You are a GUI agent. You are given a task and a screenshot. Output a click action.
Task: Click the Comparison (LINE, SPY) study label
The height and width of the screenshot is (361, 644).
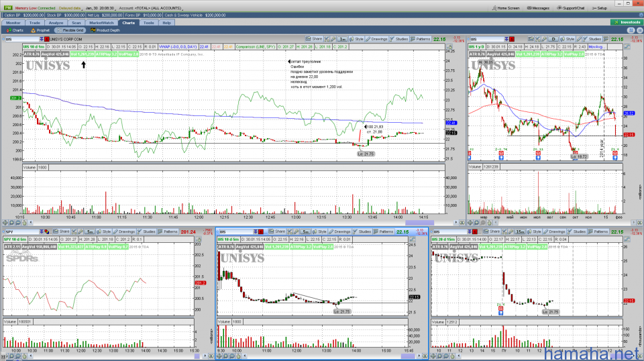[x=255, y=47]
